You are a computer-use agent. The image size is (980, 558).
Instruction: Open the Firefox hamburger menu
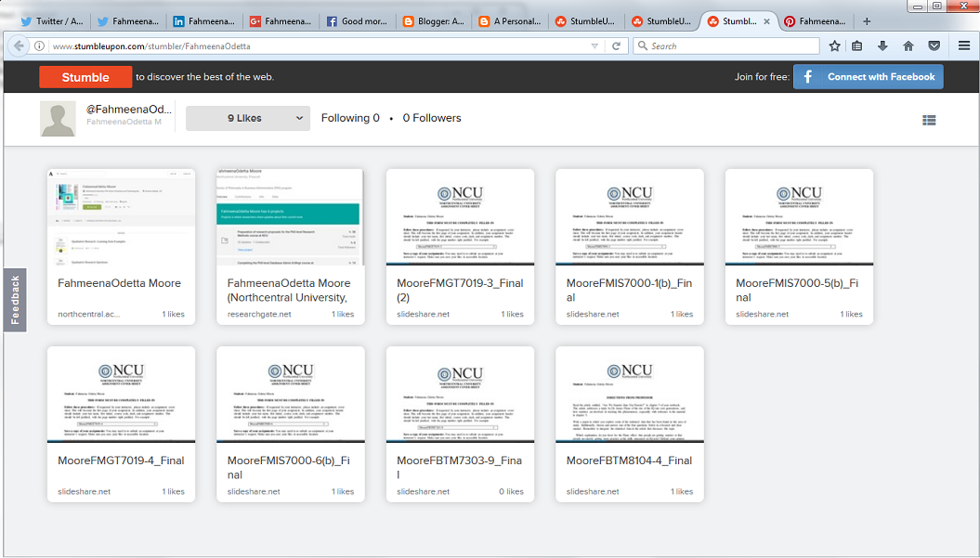click(x=964, y=45)
